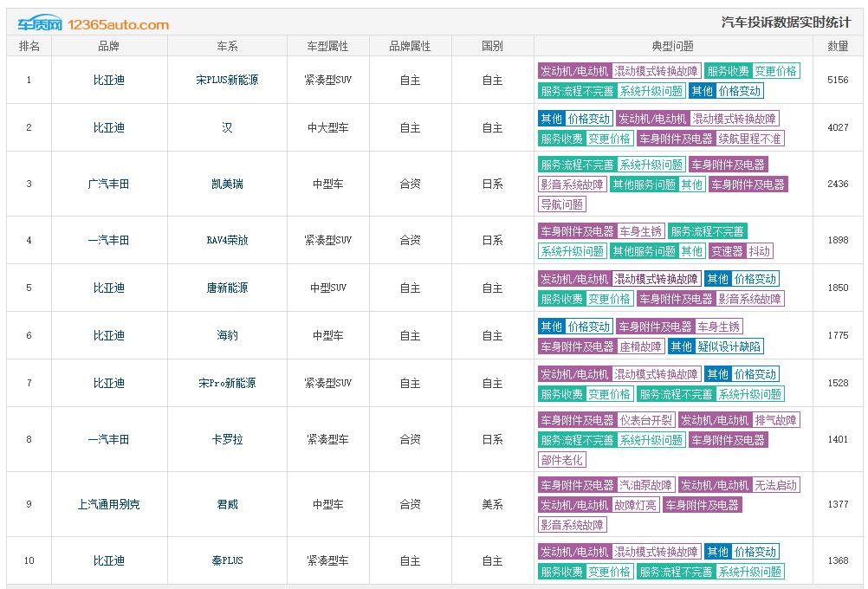Viewport: 868px width, 589px height.
Task: Click 混动模式转换故障 tag in 宋PLUS新能源 row
Action: click(x=656, y=71)
